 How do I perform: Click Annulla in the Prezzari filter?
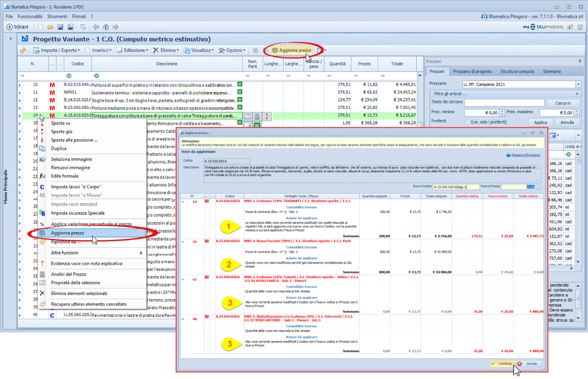point(567,123)
